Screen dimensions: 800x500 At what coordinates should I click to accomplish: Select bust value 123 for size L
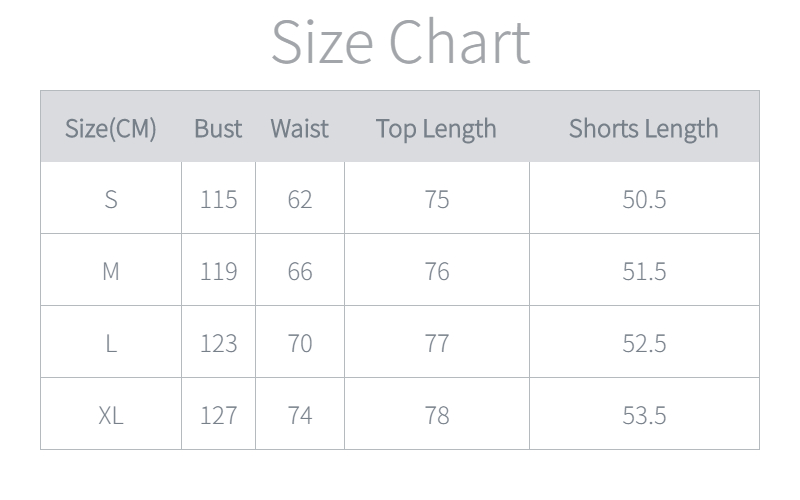tap(218, 343)
